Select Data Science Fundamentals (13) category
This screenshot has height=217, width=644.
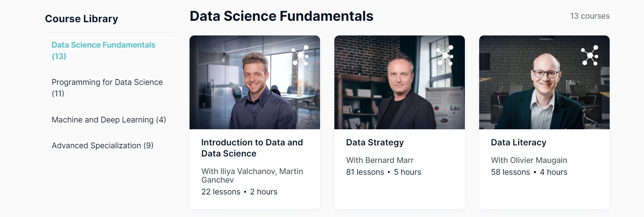pos(103,50)
